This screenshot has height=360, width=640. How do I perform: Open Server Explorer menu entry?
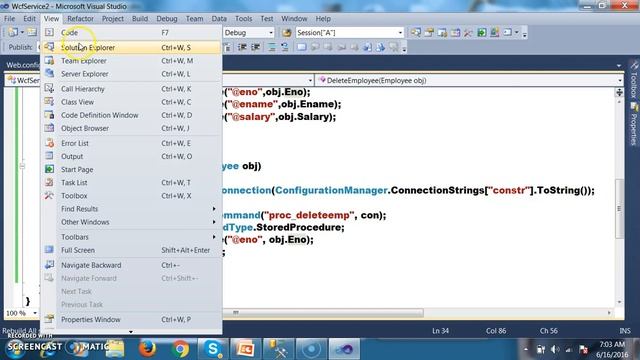131,74
